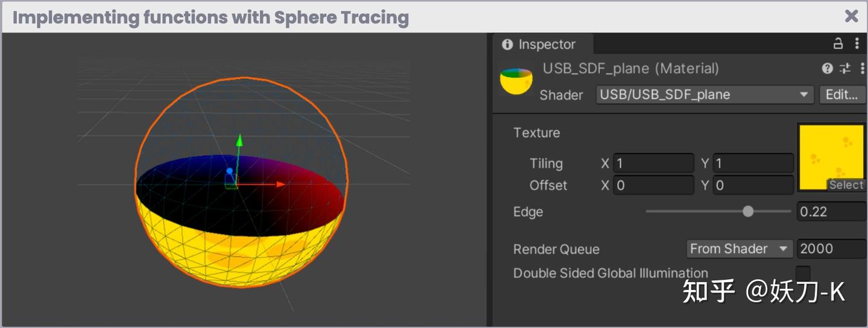
Task: Select the Inspector tab
Action: tap(541, 45)
